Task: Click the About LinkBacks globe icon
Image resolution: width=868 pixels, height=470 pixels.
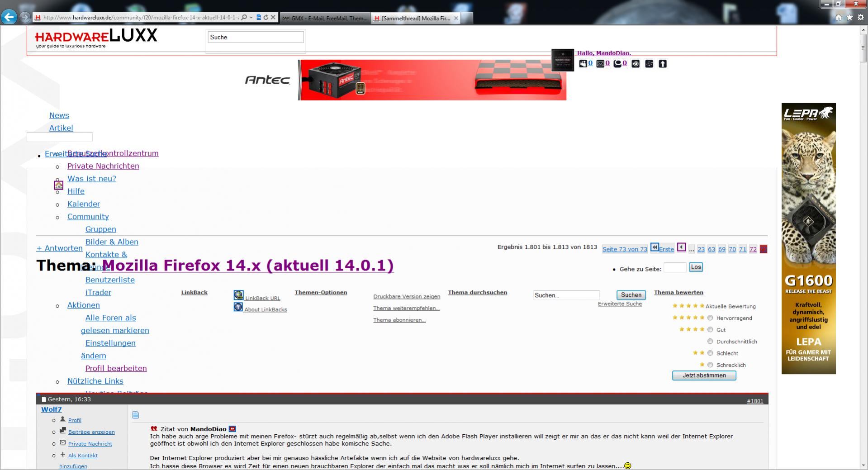Action: (238, 307)
